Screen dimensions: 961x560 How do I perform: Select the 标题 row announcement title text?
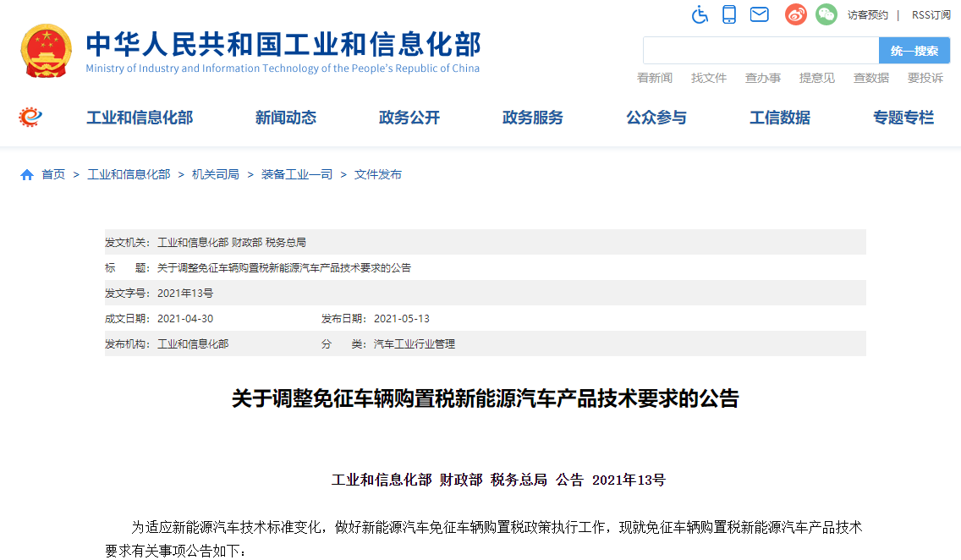283,268
